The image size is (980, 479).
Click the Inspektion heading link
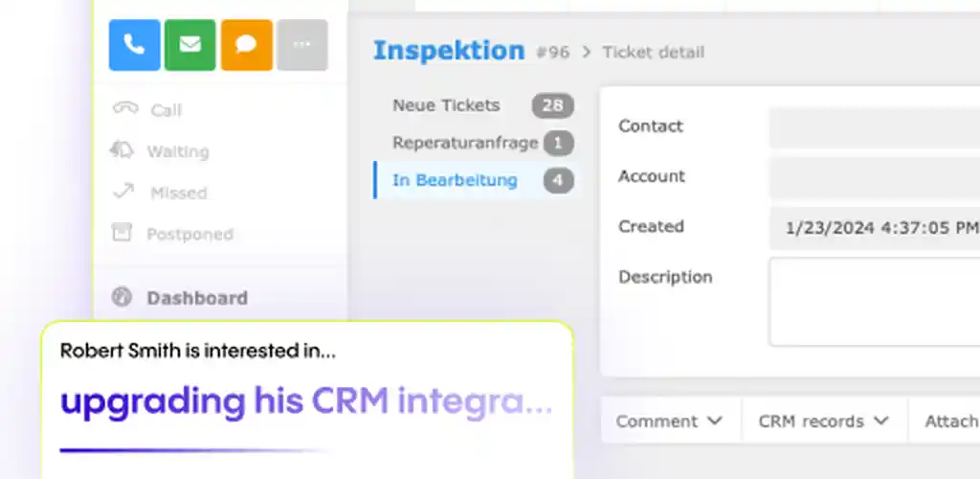(449, 51)
